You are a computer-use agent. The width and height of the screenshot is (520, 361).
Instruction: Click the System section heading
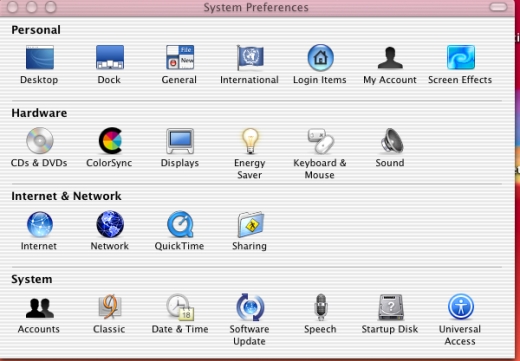click(32, 279)
